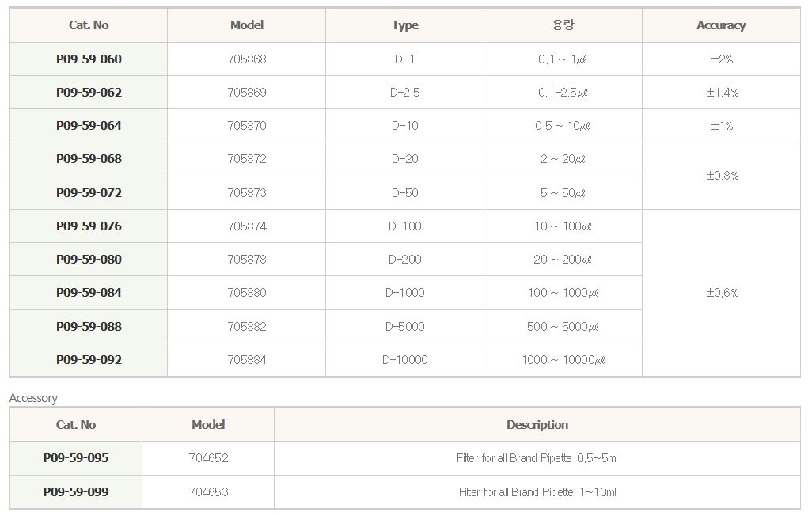Click the ±0,6% accuracy cell

[722, 293]
